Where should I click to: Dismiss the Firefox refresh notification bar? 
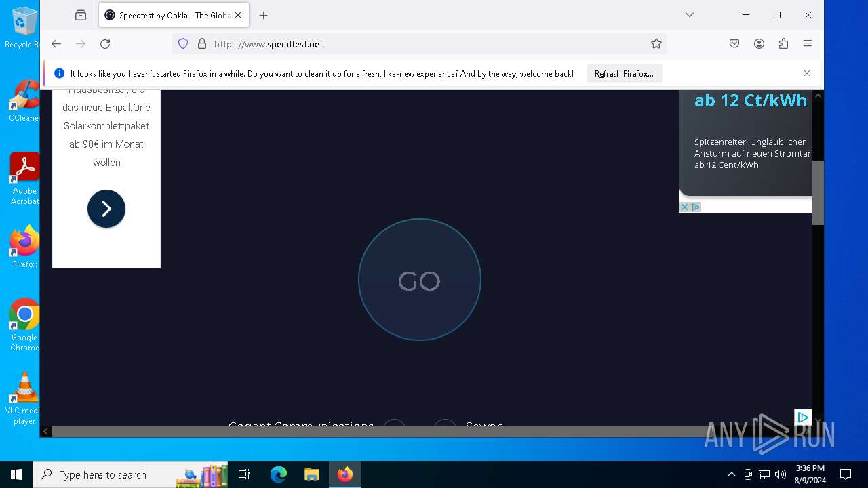point(807,73)
